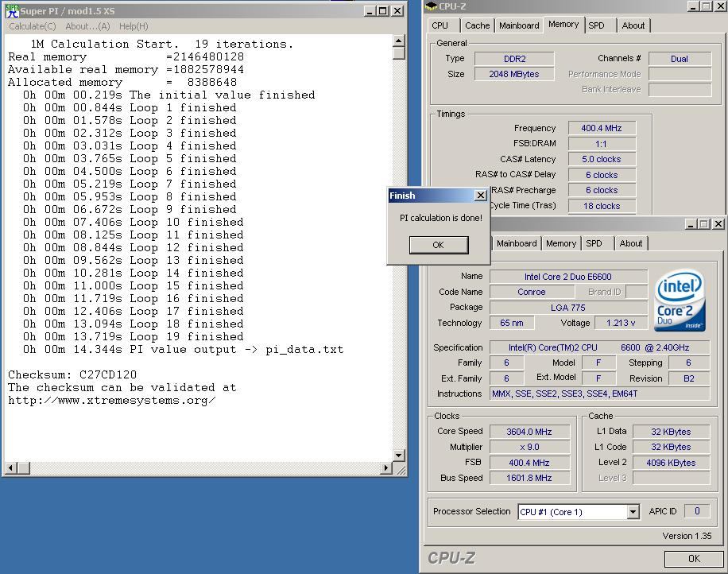The image size is (728, 574).
Task: Click scroll right arrow in Super PI
Action: [385, 468]
